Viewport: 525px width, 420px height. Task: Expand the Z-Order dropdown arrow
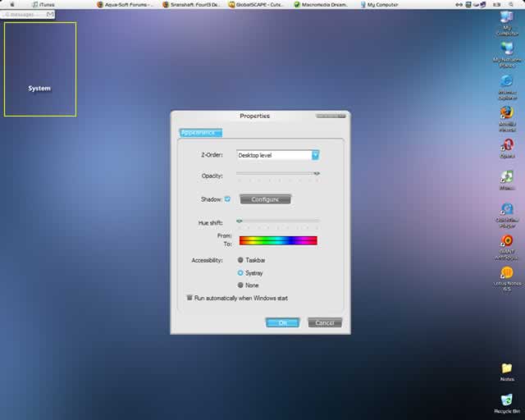click(x=315, y=155)
